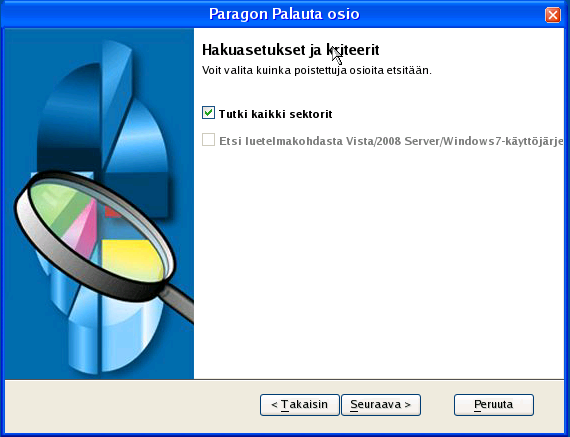The image size is (570, 437).
Task: Click the Hakuasetukset ja kriteerit heading
Action: pyautogui.click(x=290, y=50)
